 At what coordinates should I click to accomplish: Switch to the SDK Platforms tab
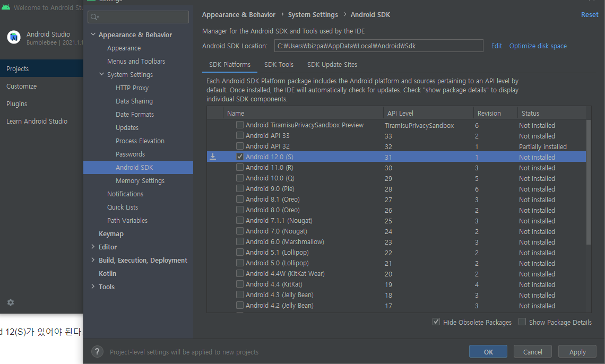pos(230,64)
